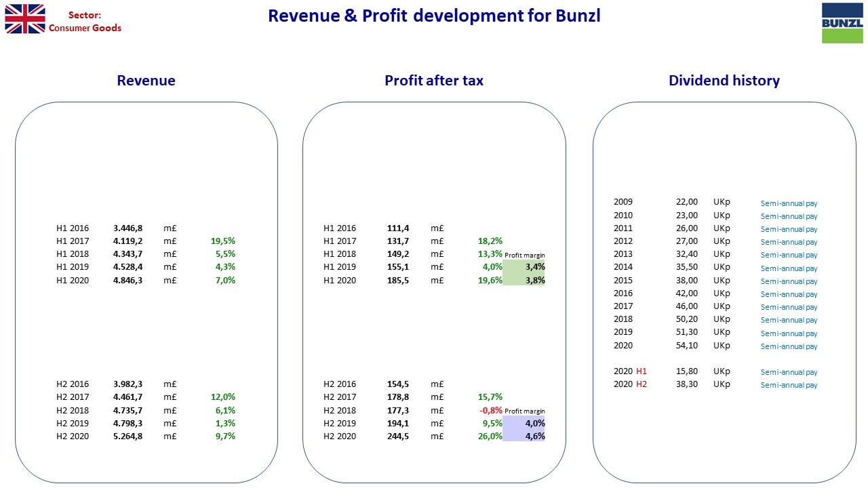Viewport: 868px width, 488px height.
Task: Select H2 2020 profit growth 26,0%
Action: 490,436
